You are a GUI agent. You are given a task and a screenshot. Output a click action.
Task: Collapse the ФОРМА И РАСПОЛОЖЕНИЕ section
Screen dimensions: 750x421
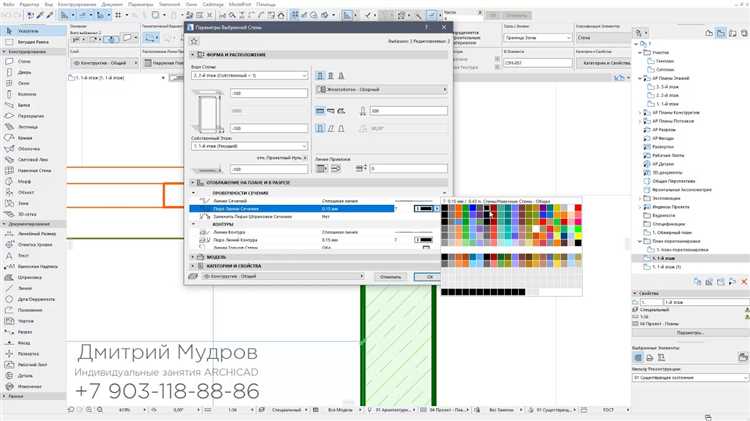pos(193,55)
